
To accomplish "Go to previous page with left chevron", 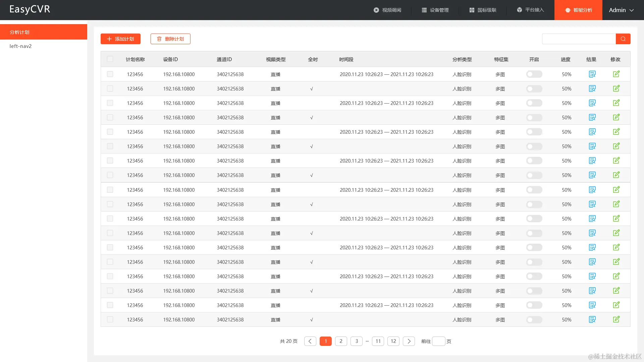I will (x=310, y=341).
